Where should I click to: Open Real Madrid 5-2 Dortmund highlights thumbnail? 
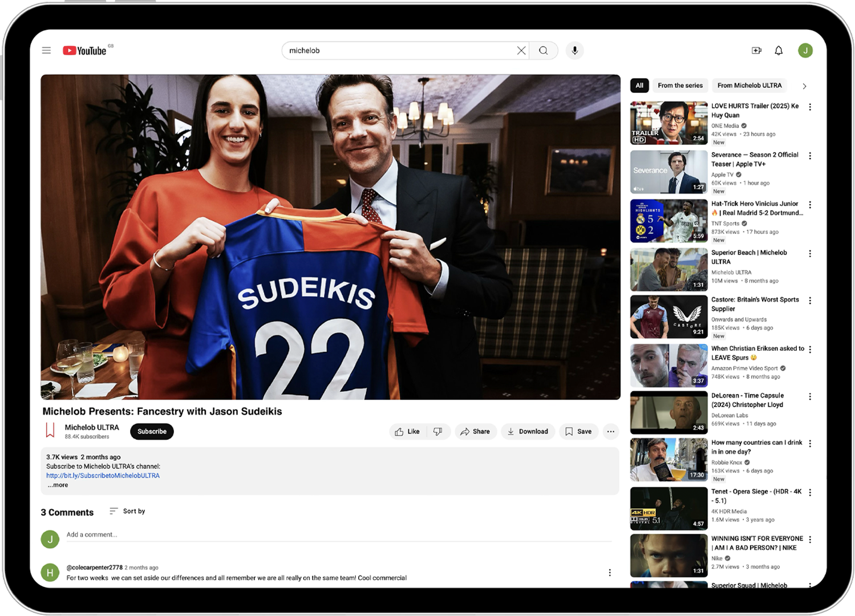(669, 221)
